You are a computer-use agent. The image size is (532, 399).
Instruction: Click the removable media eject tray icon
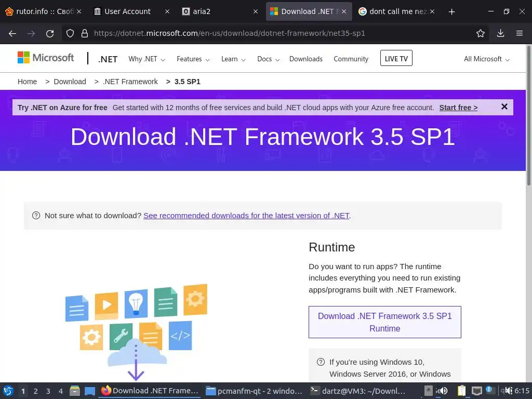click(x=429, y=391)
